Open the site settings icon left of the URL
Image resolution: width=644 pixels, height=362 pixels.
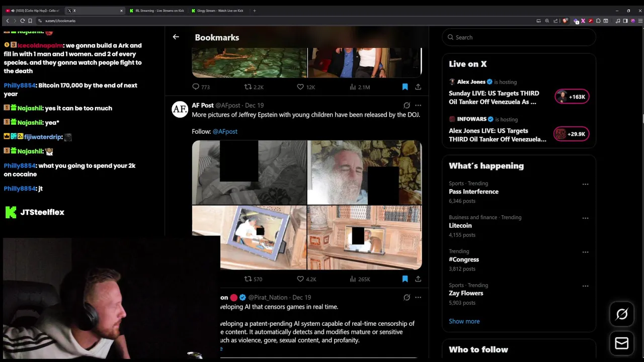tap(40, 21)
